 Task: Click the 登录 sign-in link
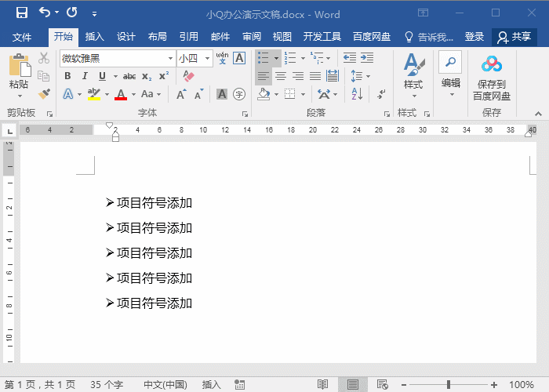pos(474,36)
